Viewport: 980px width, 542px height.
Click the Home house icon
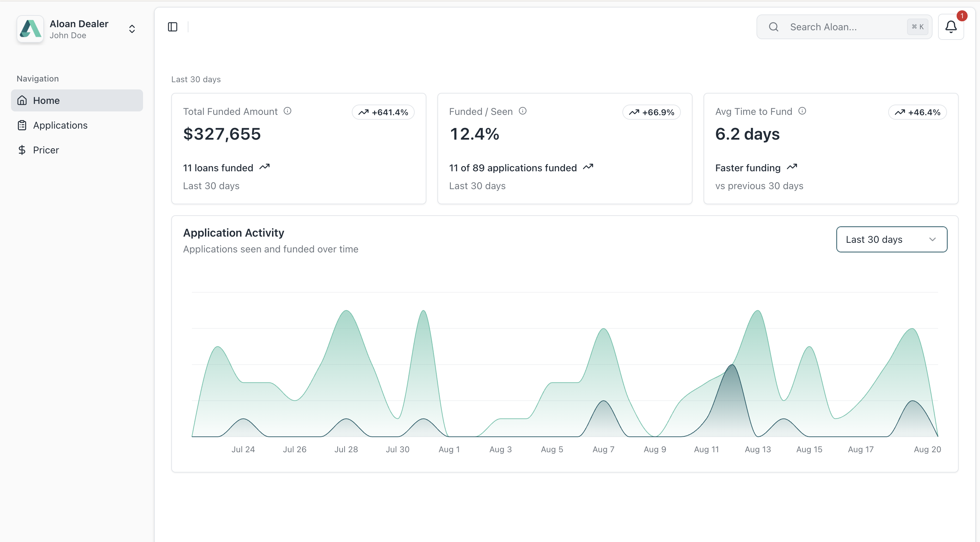pyautogui.click(x=22, y=100)
